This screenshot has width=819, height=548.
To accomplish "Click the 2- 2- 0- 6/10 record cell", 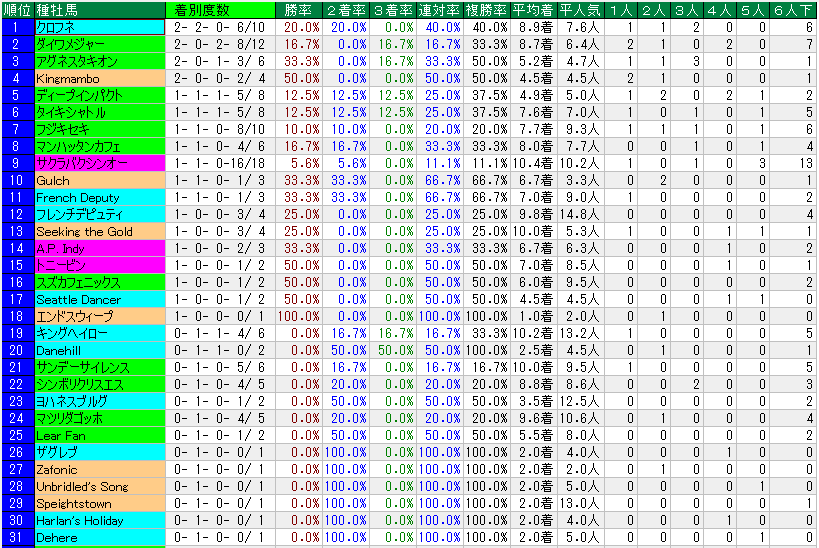I will click(220, 27).
